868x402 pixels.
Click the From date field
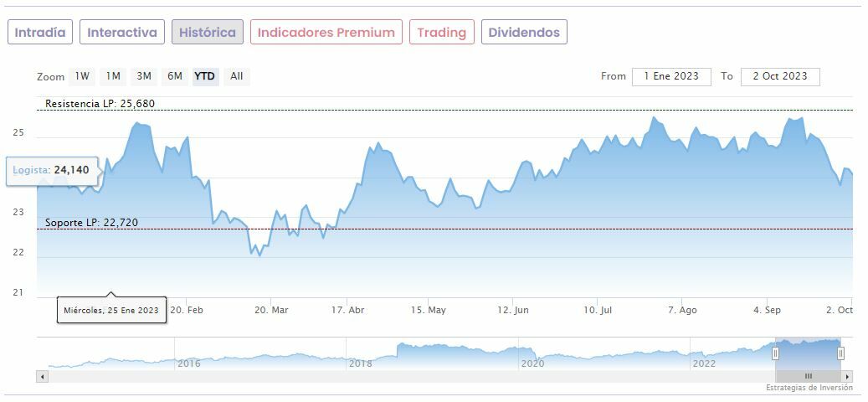[x=671, y=76]
